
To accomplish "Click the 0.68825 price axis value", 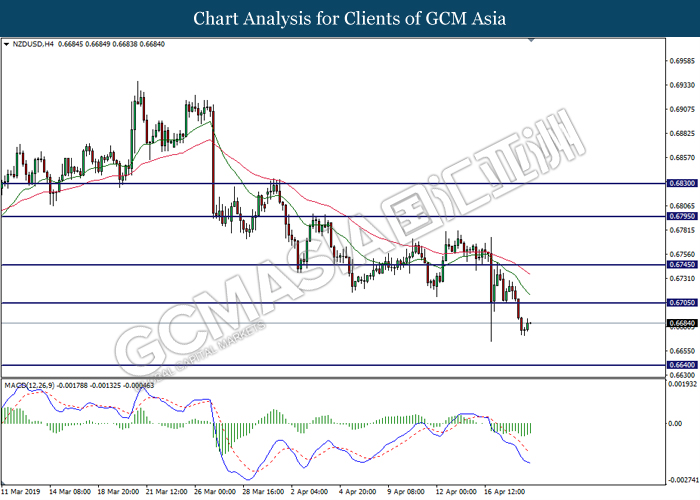I will pyautogui.click(x=683, y=133).
